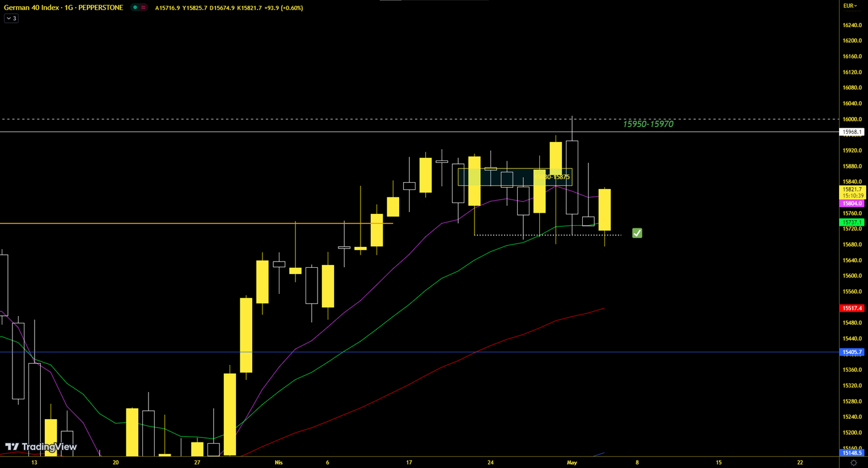The width and height of the screenshot is (868, 468).
Task: Select the 15950-15970 green text label
Action: click(648, 124)
